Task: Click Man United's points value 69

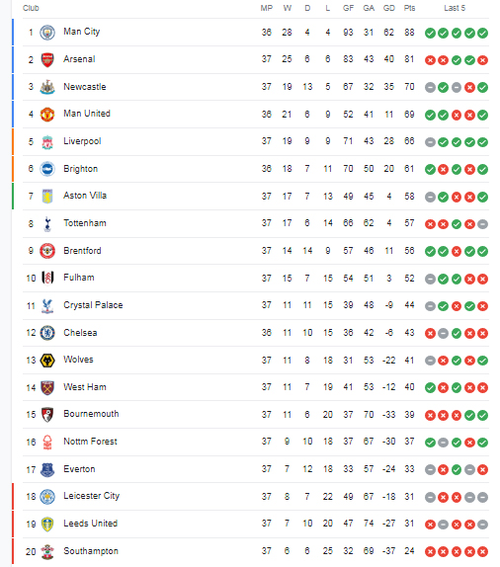Action: point(409,115)
